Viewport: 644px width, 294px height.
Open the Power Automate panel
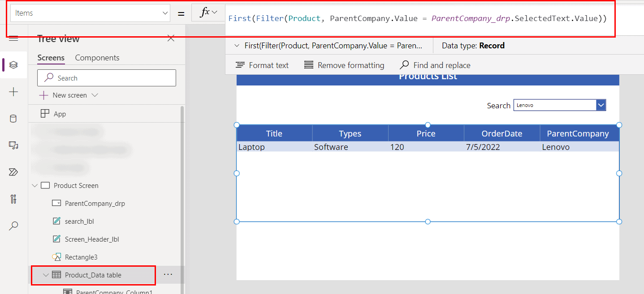[13, 172]
